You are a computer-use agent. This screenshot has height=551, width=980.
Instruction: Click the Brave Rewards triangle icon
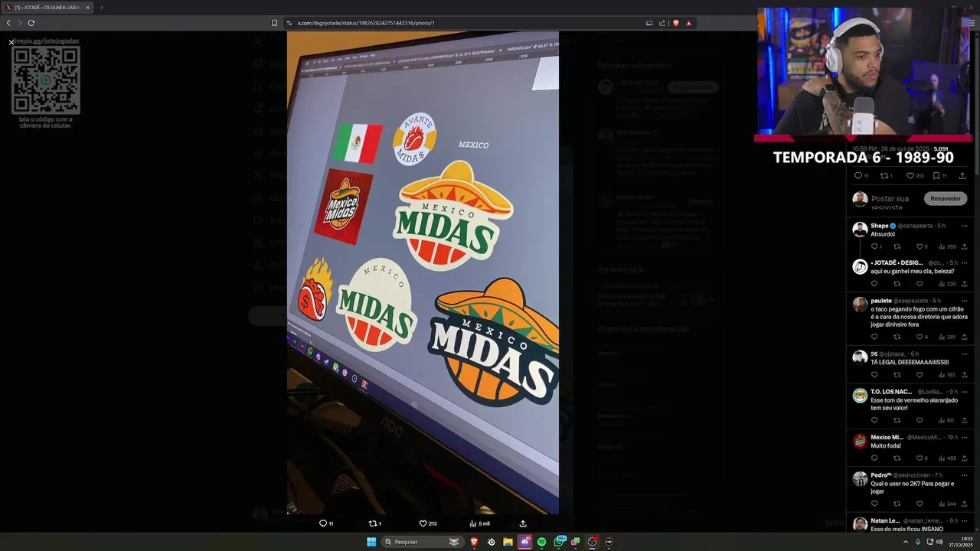tap(688, 23)
